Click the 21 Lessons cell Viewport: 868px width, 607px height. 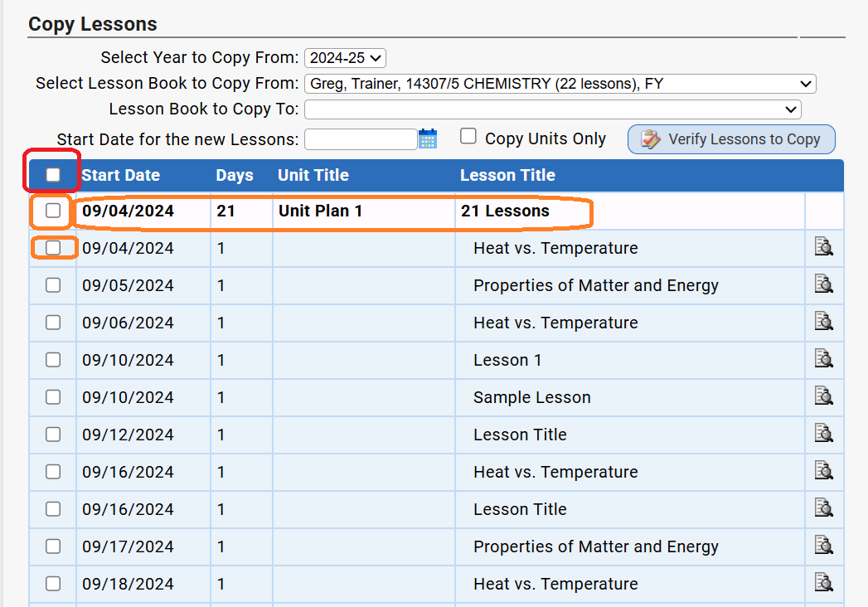click(506, 211)
